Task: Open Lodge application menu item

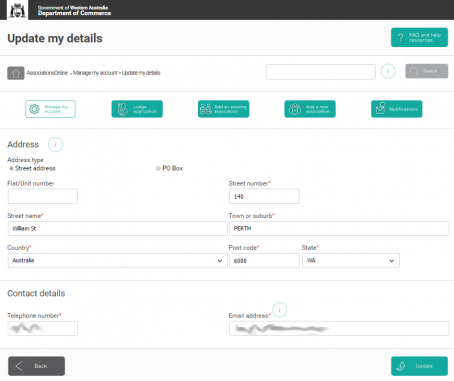Action: [x=137, y=109]
